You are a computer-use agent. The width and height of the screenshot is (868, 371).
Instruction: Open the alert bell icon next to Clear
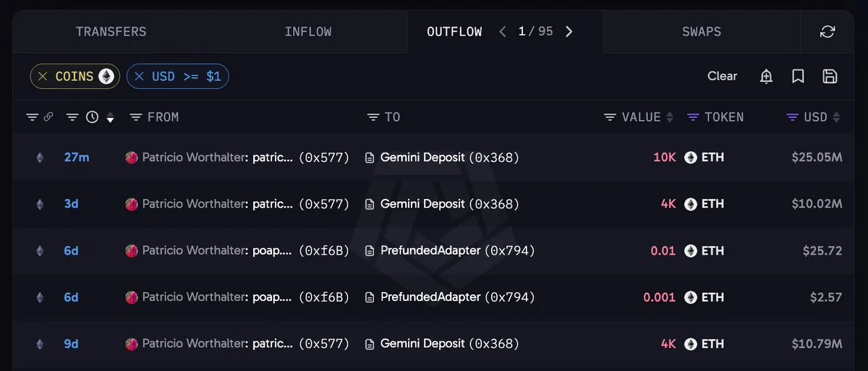[x=767, y=77]
